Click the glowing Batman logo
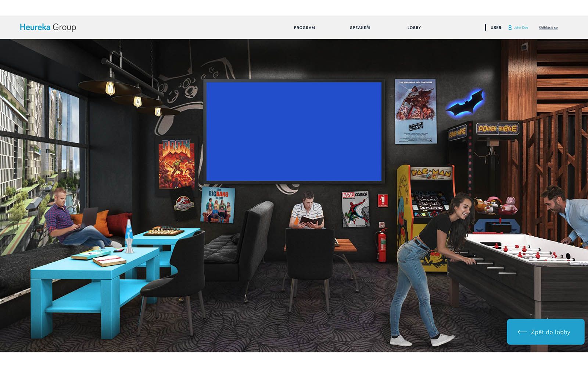 coord(466,103)
